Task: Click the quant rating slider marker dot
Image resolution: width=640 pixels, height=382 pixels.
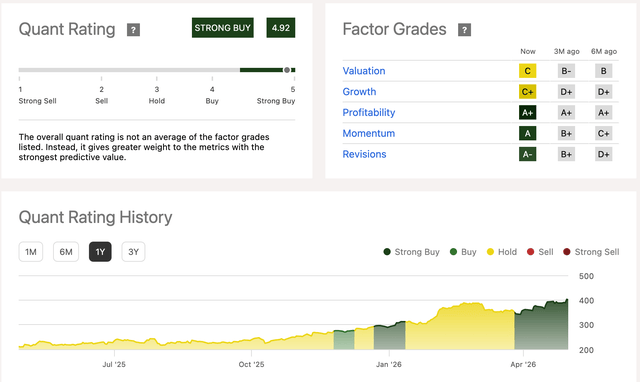Action: pos(287,70)
